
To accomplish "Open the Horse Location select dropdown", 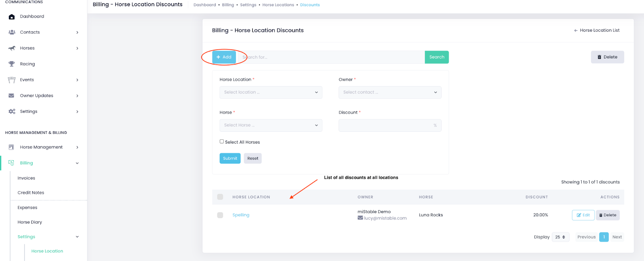I will [x=270, y=92].
